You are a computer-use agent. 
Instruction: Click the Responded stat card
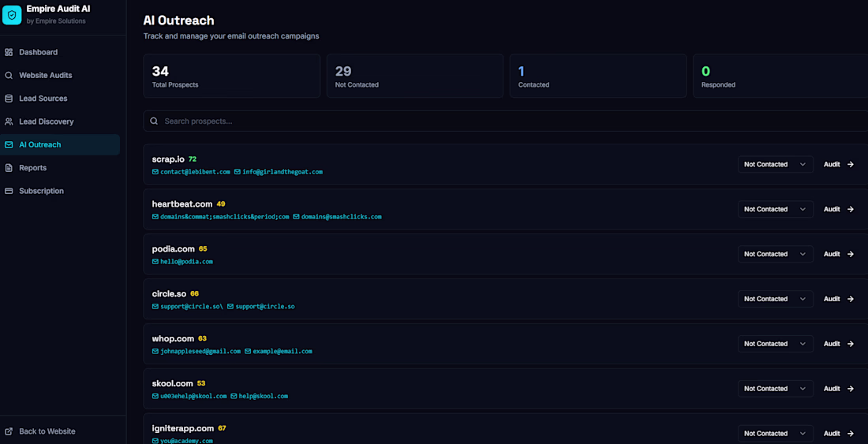click(x=780, y=76)
